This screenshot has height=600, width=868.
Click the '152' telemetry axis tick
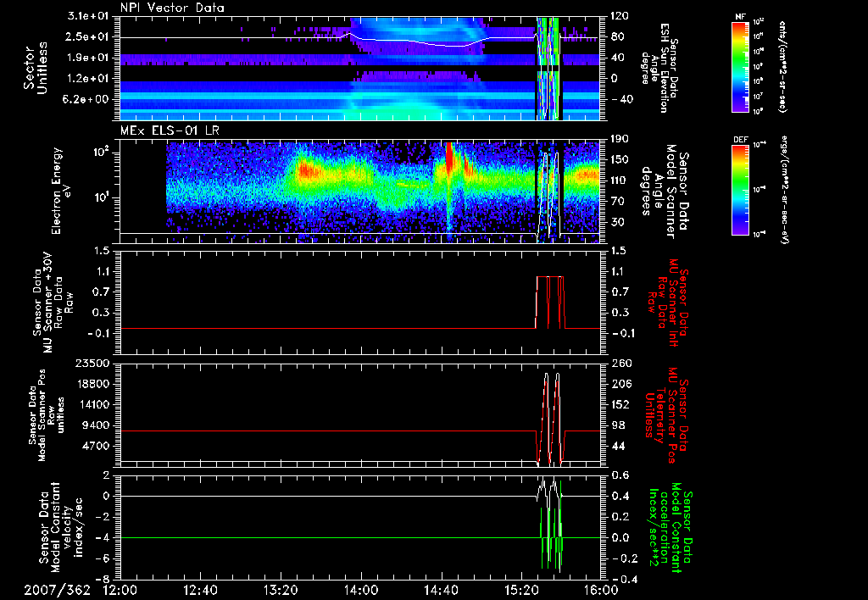(620, 404)
